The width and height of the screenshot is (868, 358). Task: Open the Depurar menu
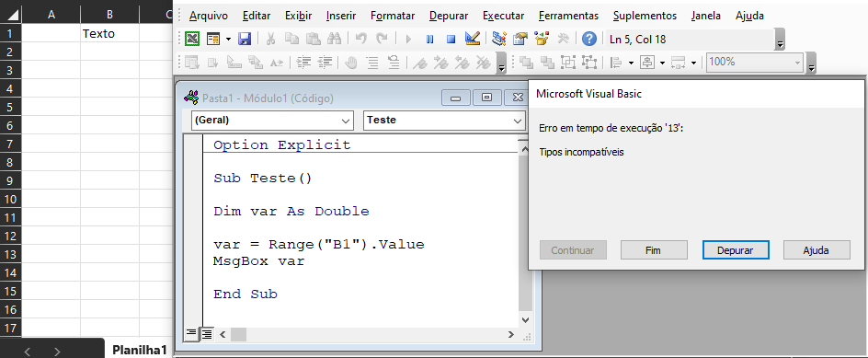[449, 16]
